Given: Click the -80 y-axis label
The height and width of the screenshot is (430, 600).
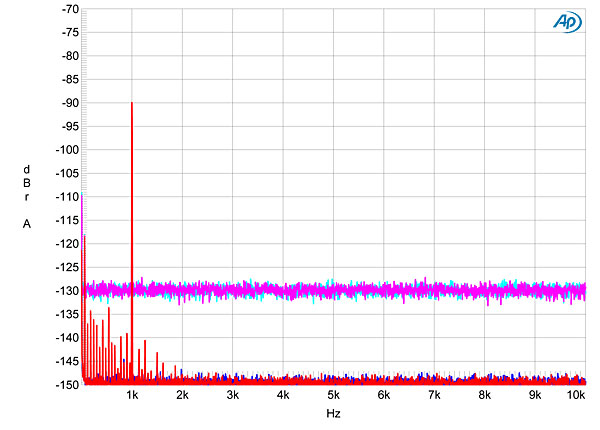Looking at the screenshot, I should [x=70, y=56].
